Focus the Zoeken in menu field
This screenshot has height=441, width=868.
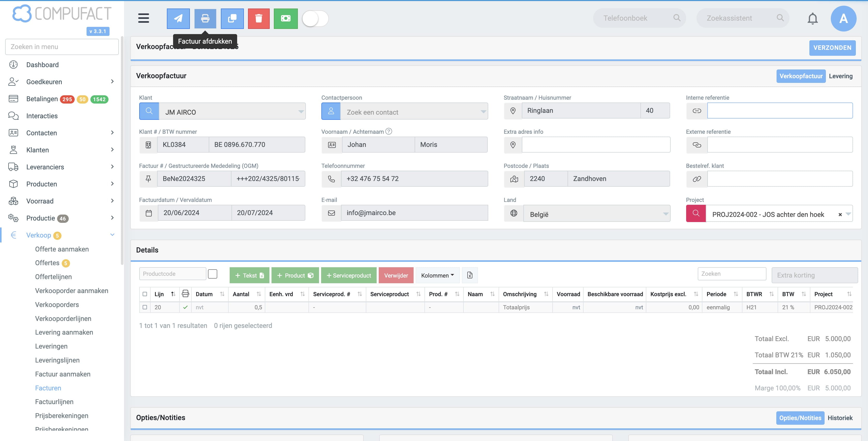[x=62, y=46]
